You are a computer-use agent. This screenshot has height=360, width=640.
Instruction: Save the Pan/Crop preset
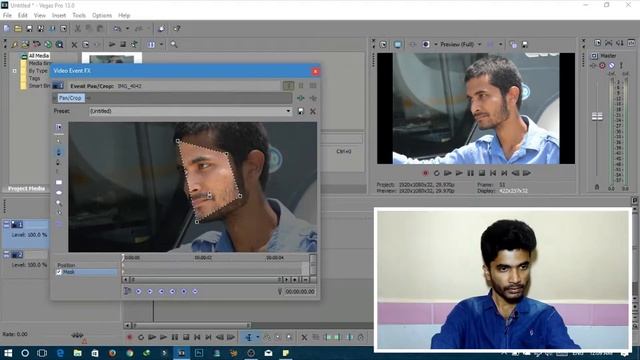coord(301,111)
